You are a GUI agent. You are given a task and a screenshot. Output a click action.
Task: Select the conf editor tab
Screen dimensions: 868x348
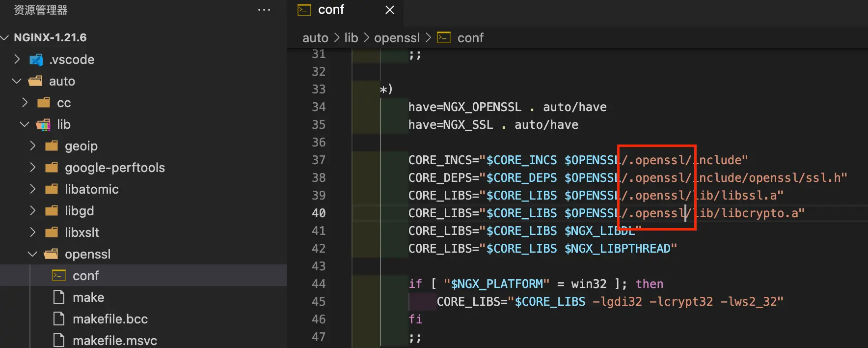pyautogui.click(x=331, y=10)
